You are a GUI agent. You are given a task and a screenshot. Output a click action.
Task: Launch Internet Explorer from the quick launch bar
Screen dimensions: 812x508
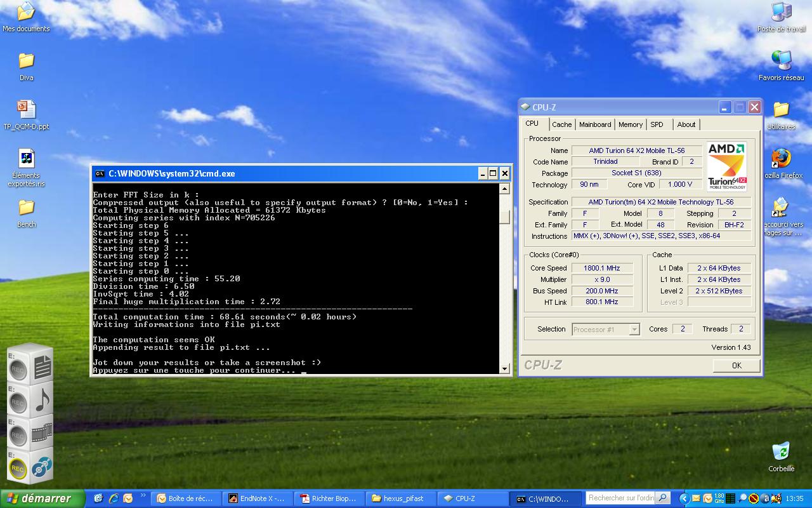coord(114,498)
